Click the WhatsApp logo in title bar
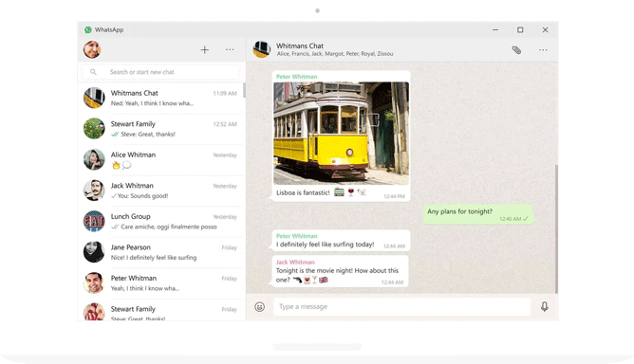Screen dimensions: 634x364 (88, 29)
